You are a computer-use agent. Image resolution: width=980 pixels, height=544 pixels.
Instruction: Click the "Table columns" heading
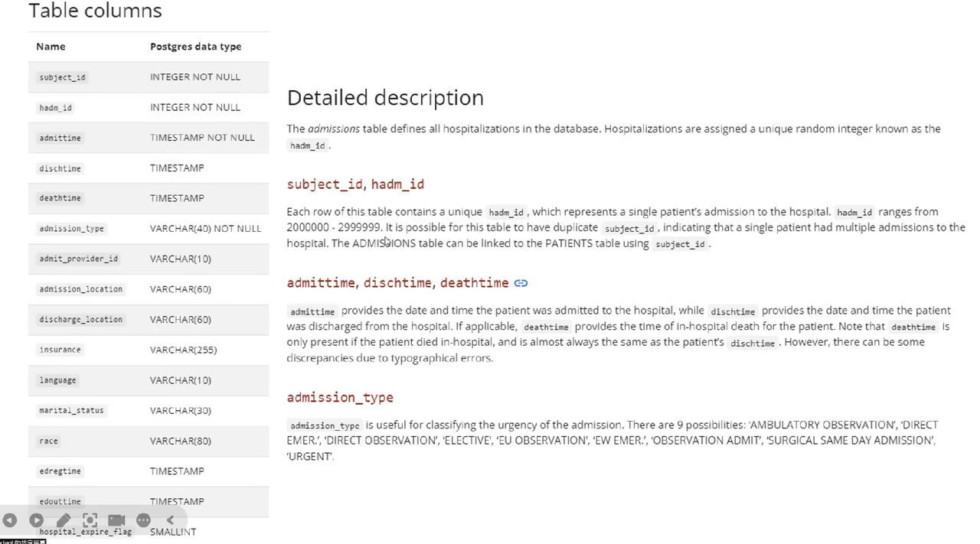pyautogui.click(x=95, y=11)
